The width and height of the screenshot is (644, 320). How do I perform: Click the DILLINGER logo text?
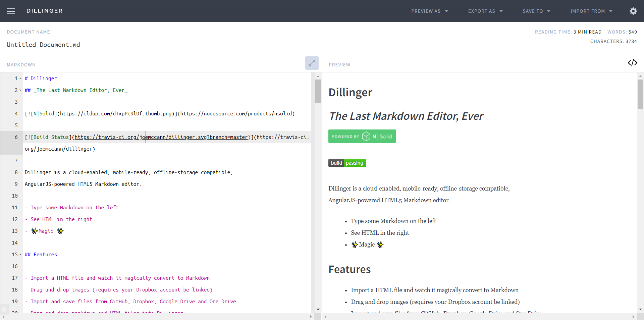pyautogui.click(x=45, y=11)
